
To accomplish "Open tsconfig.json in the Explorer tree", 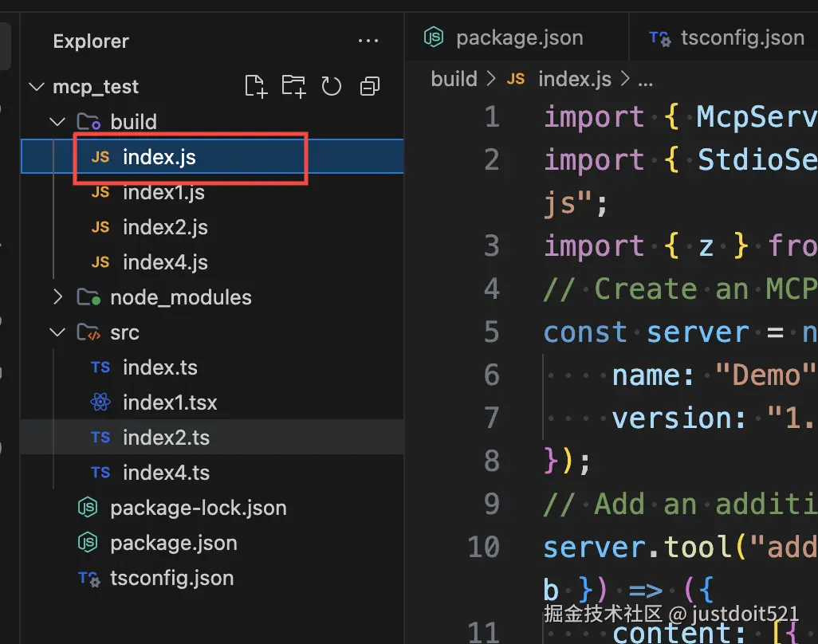I will tap(212, 578).
